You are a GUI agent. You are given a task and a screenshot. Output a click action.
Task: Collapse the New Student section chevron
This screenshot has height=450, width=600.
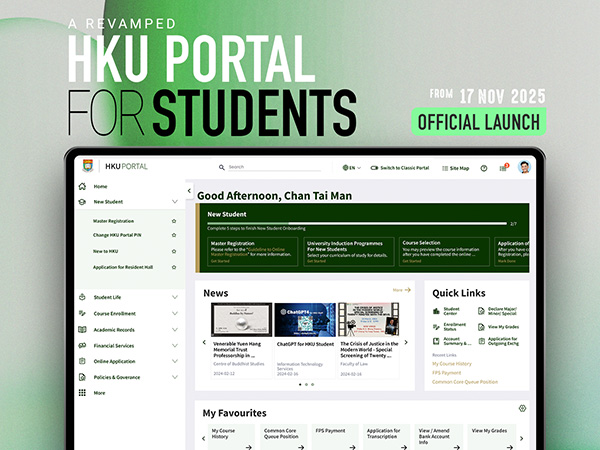point(175,202)
